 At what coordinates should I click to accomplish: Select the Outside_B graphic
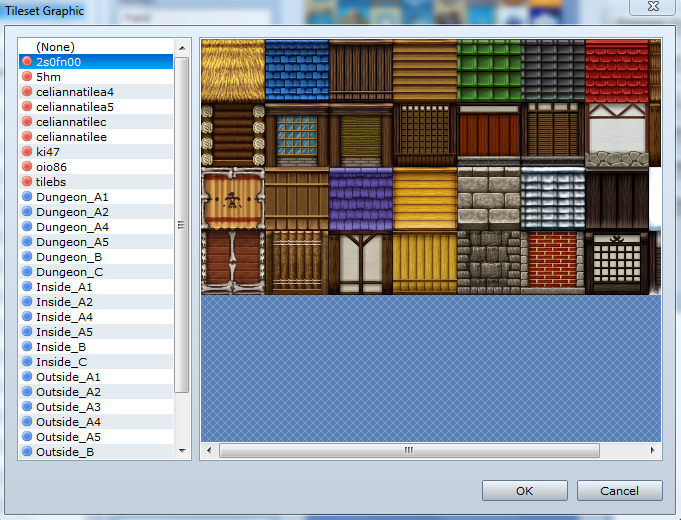coord(96,451)
